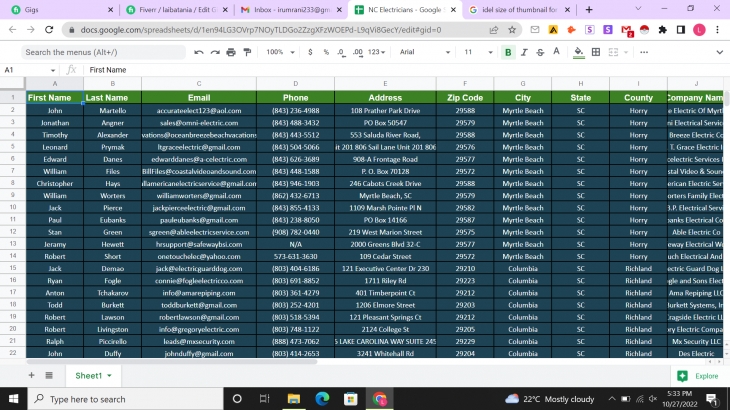The width and height of the screenshot is (730, 410).
Task: Click the Share page icon in address bar
Action: (x=493, y=30)
